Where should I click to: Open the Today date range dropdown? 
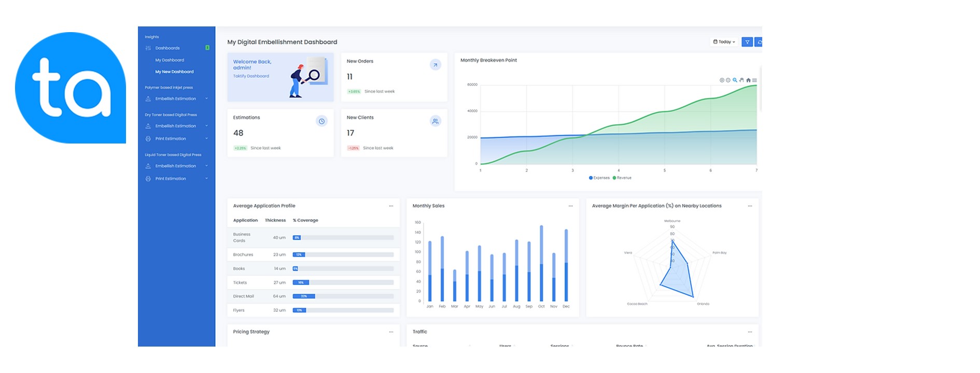click(x=724, y=42)
